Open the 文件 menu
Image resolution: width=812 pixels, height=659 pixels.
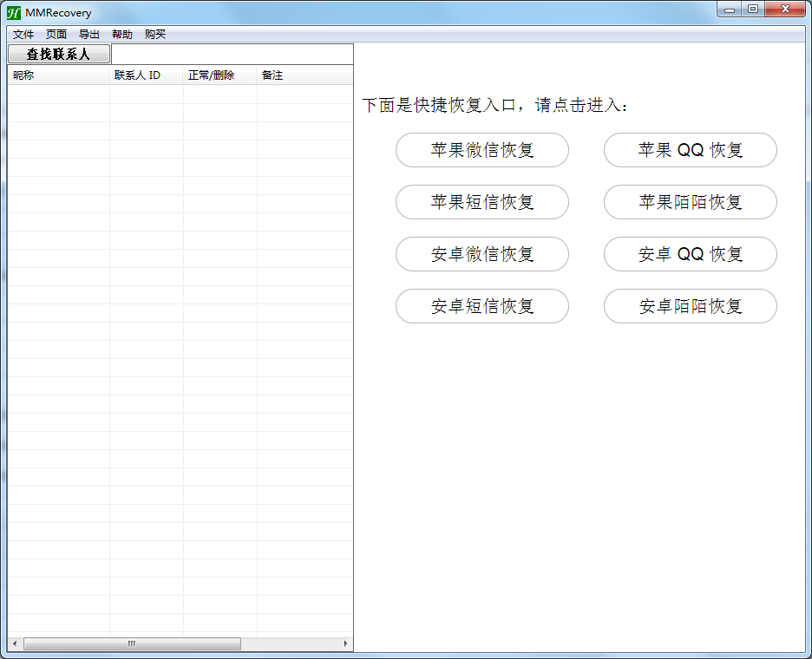pyautogui.click(x=23, y=34)
